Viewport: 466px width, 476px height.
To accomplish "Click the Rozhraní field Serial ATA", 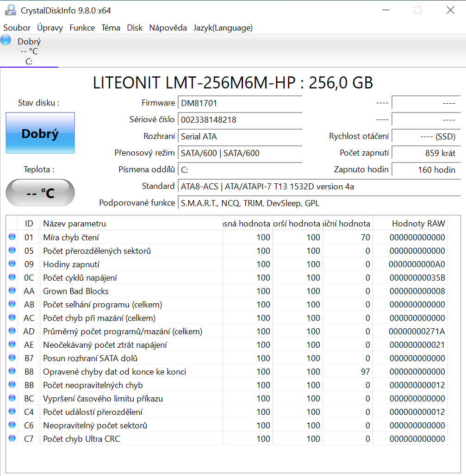I will coord(240,136).
